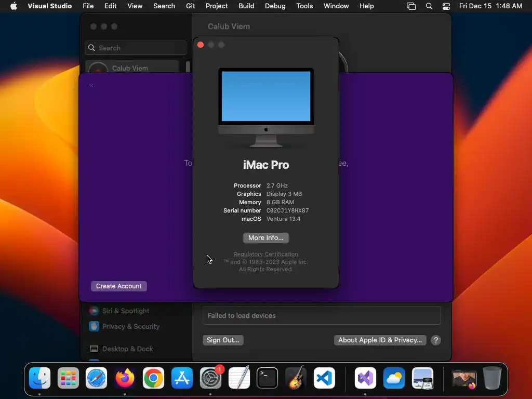The width and height of the screenshot is (532, 399).
Task: Open the Edit menu
Action: [110, 6]
